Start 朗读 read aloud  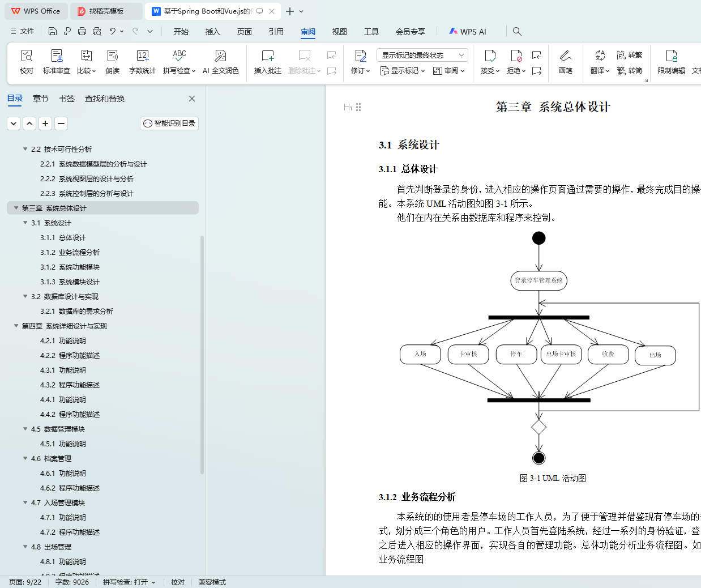coord(113,61)
